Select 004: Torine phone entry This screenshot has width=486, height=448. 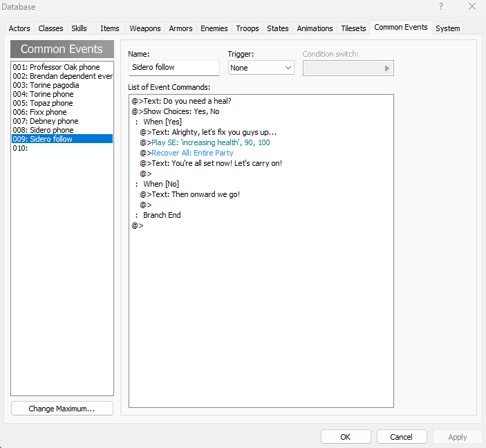[x=62, y=94]
